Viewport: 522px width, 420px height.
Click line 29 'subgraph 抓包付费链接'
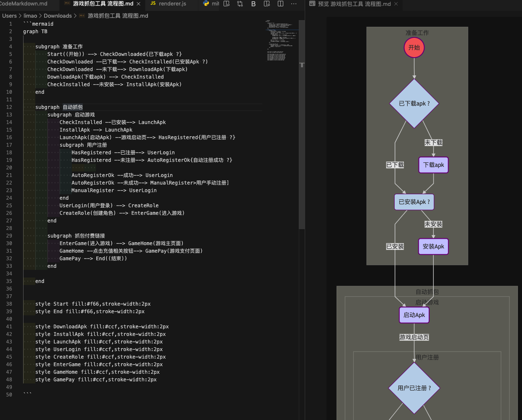tap(76, 236)
